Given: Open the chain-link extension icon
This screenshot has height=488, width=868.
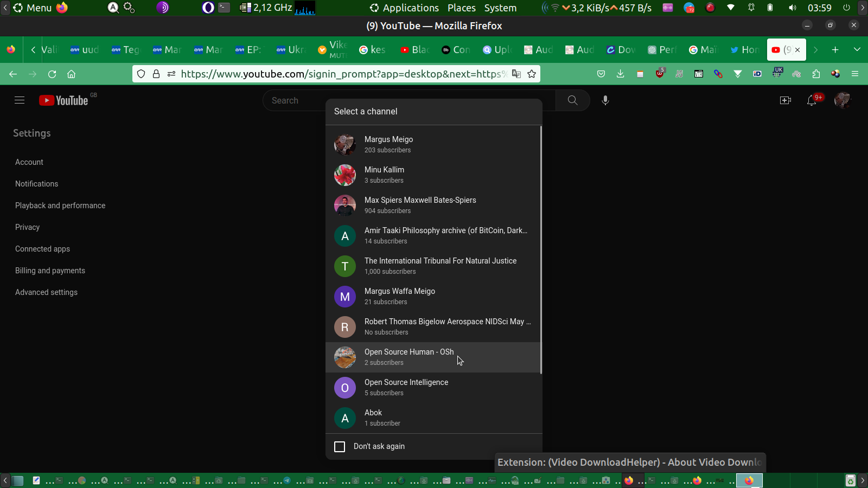Looking at the screenshot, I should coord(718,74).
